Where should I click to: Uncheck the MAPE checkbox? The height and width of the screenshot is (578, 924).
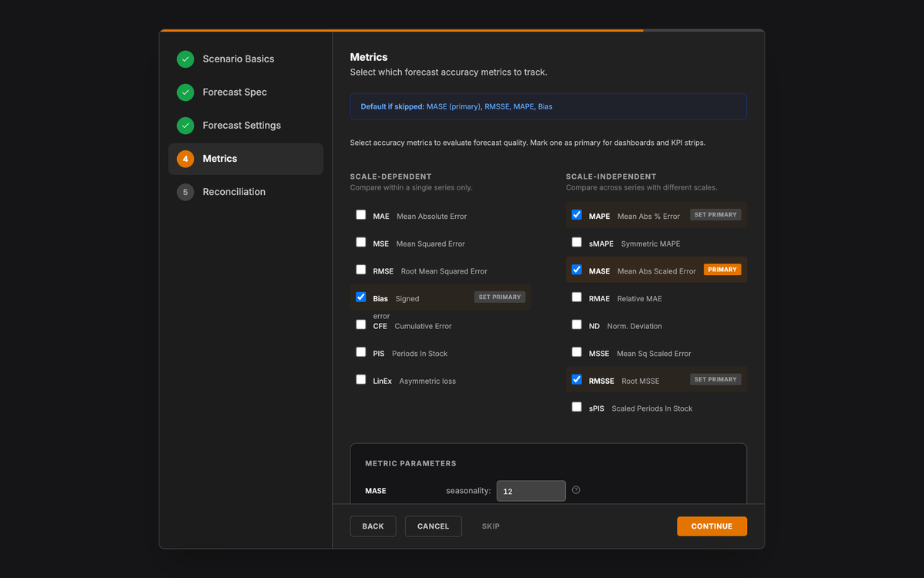click(x=577, y=215)
